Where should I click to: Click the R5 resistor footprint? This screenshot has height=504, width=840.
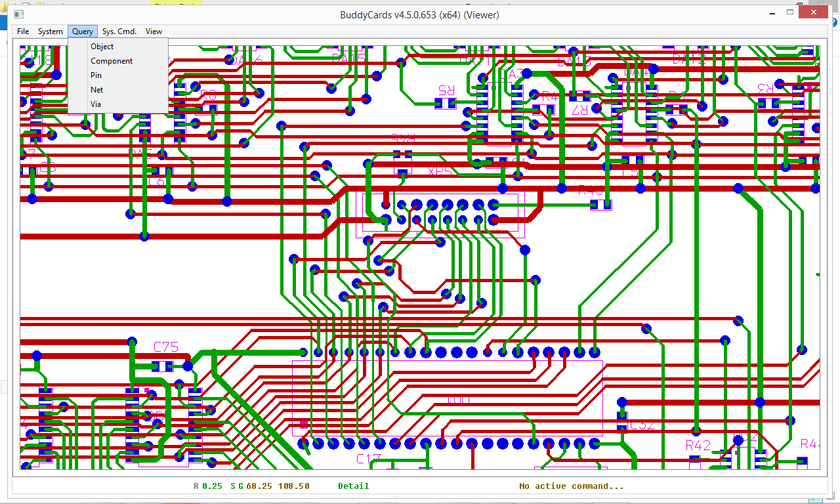coord(446,103)
